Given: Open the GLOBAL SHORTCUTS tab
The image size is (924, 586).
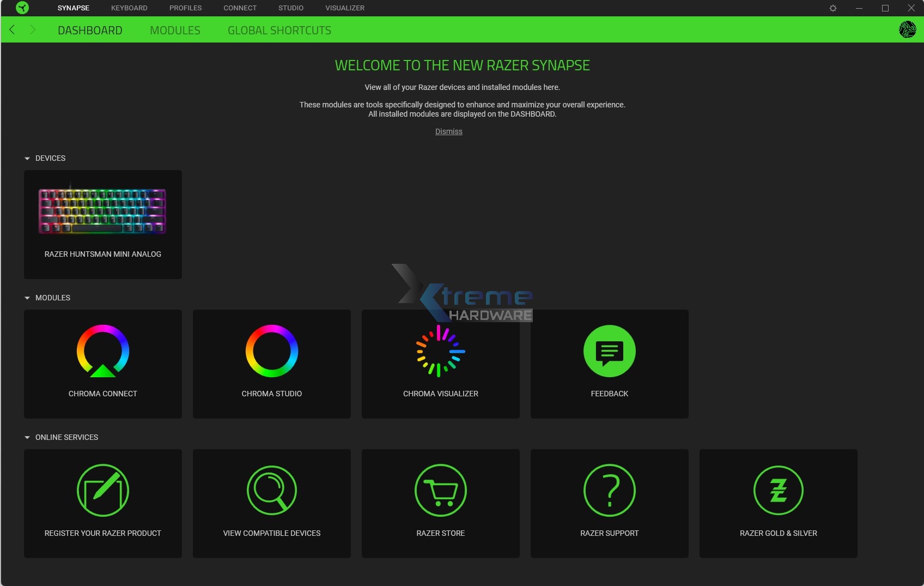Looking at the screenshot, I should pyautogui.click(x=279, y=30).
